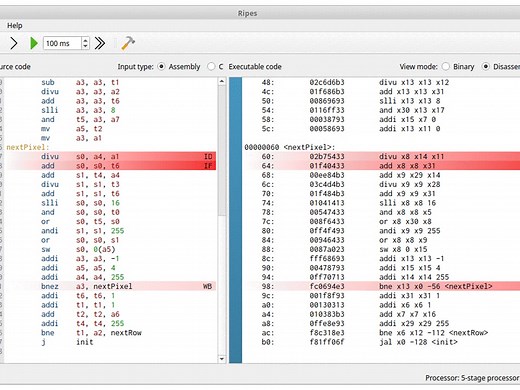Select the C input type
The height and width of the screenshot is (390, 520).
click(x=211, y=67)
